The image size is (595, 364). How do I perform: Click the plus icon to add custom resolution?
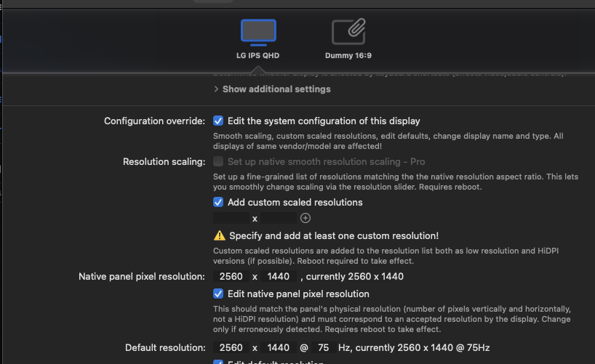[x=306, y=218]
